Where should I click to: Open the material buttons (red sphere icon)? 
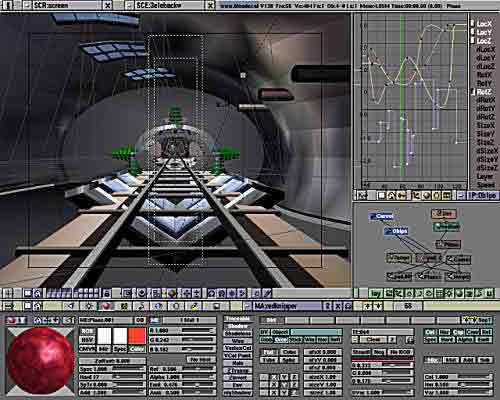pos(106,306)
